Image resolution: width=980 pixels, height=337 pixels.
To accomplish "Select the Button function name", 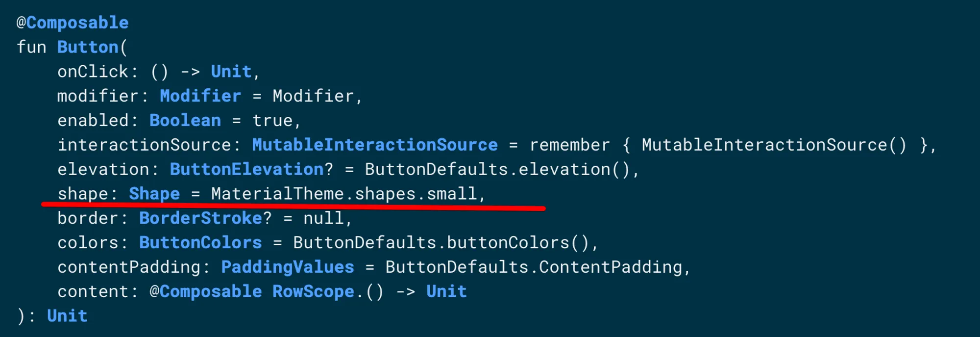I will coord(88,47).
